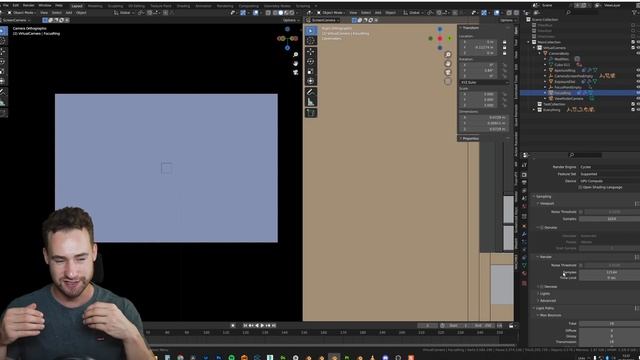Click the pan view hand icon in right viewport
Image resolution: width=640 pixels, height=360 pixels.
coord(448,64)
